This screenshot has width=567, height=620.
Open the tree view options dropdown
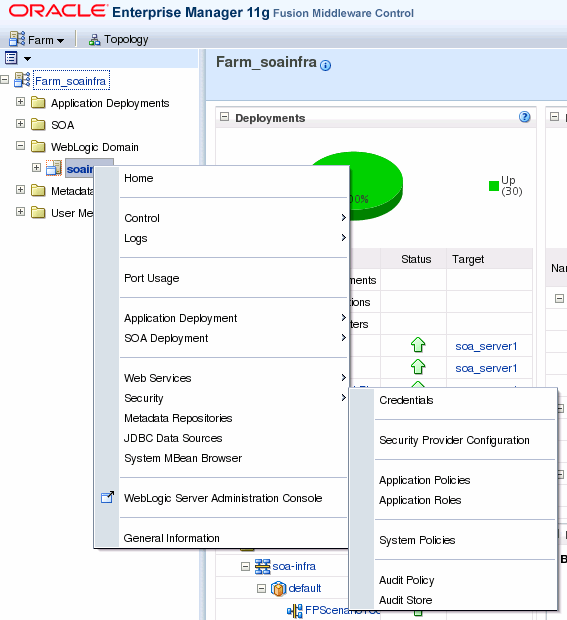point(18,59)
